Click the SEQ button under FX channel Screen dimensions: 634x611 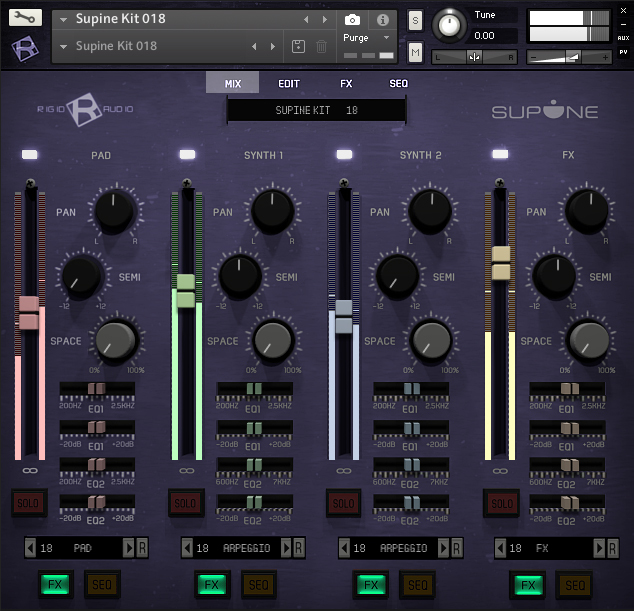click(x=574, y=584)
